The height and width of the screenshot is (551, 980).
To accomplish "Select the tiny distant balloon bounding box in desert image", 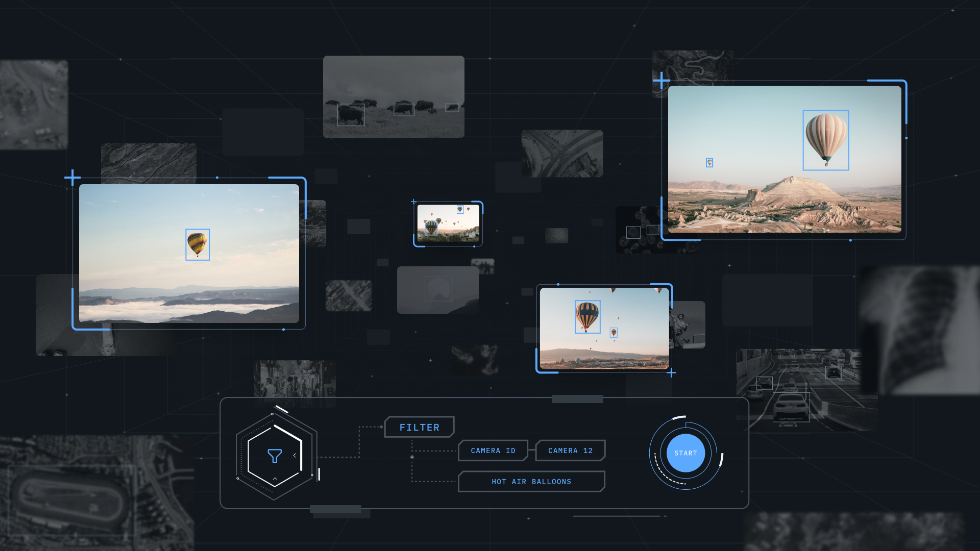I will coord(709,162).
